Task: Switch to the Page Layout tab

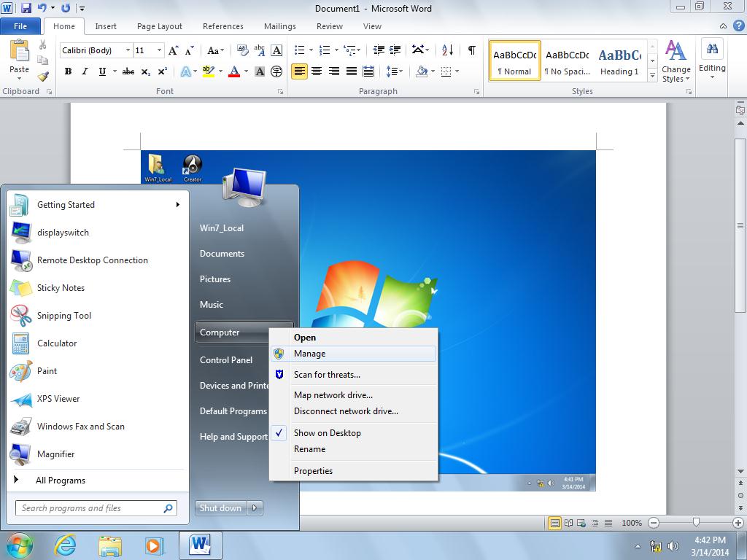Action: point(159,26)
